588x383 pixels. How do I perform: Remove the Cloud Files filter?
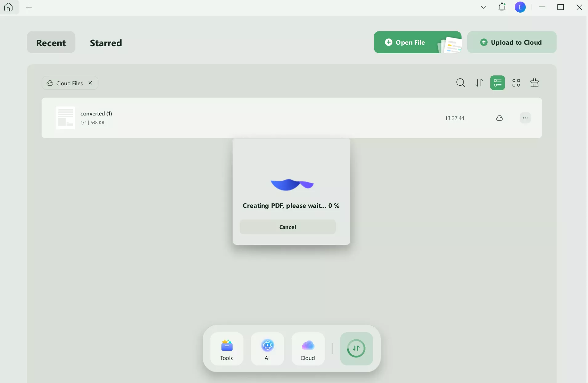(x=90, y=83)
